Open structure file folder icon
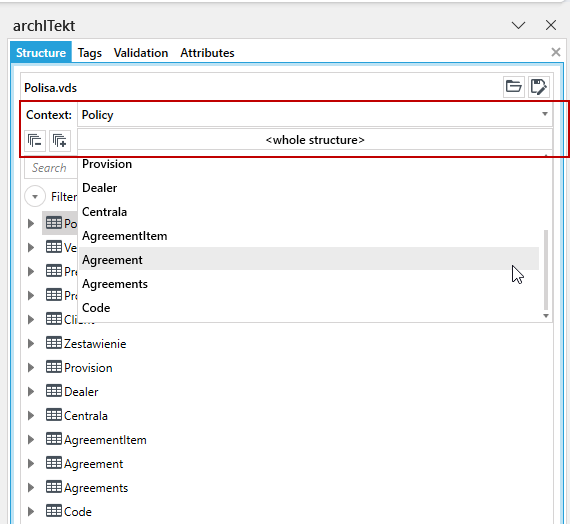This screenshot has width=570, height=524. 513,87
